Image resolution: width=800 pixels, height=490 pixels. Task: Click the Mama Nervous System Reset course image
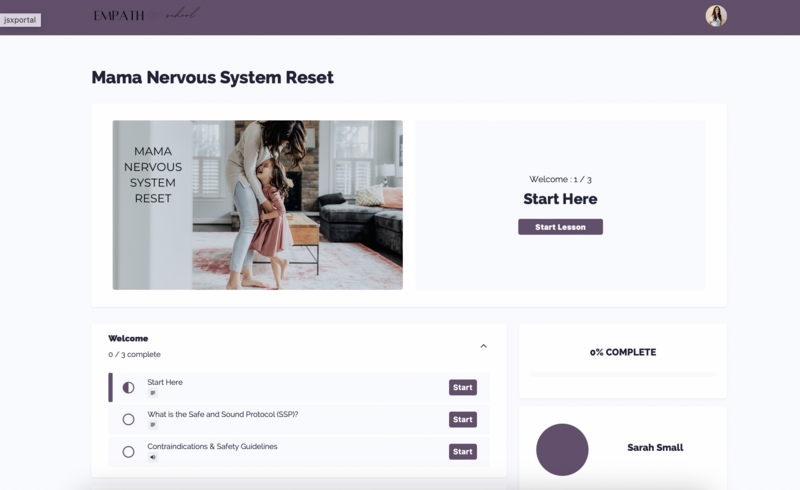[x=257, y=205]
